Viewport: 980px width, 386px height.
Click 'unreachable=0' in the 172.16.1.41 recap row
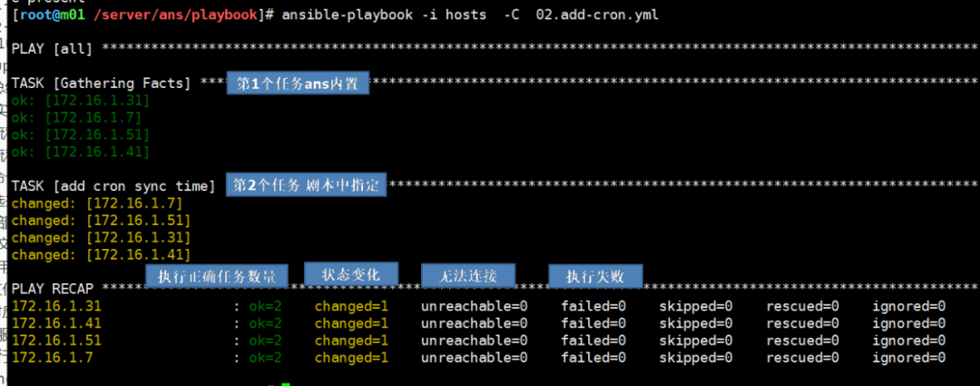(x=474, y=323)
